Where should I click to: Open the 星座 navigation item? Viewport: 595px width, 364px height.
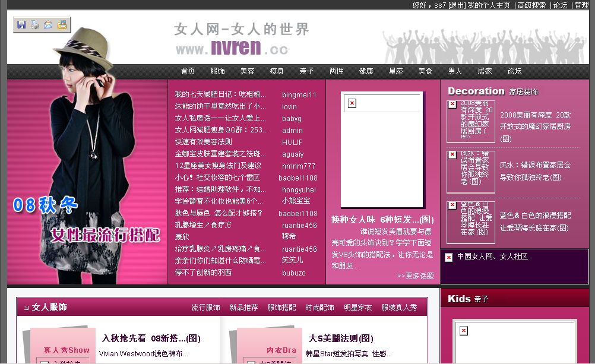point(396,71)
